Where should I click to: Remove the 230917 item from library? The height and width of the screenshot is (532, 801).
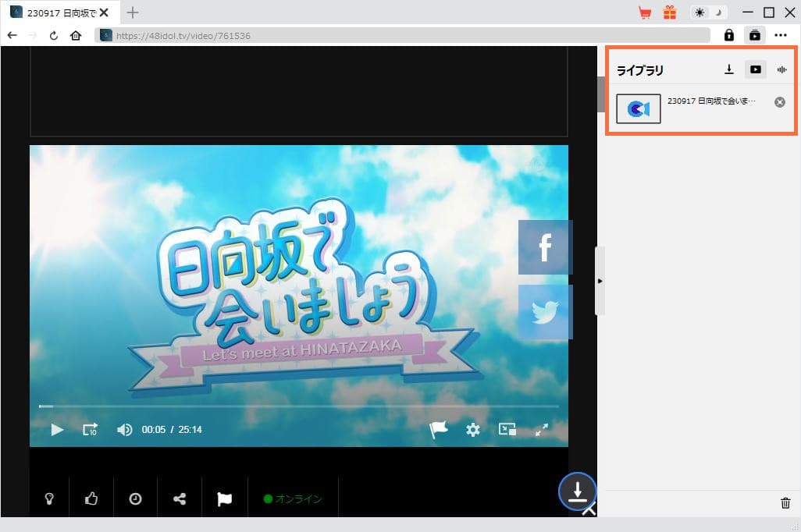780,102
